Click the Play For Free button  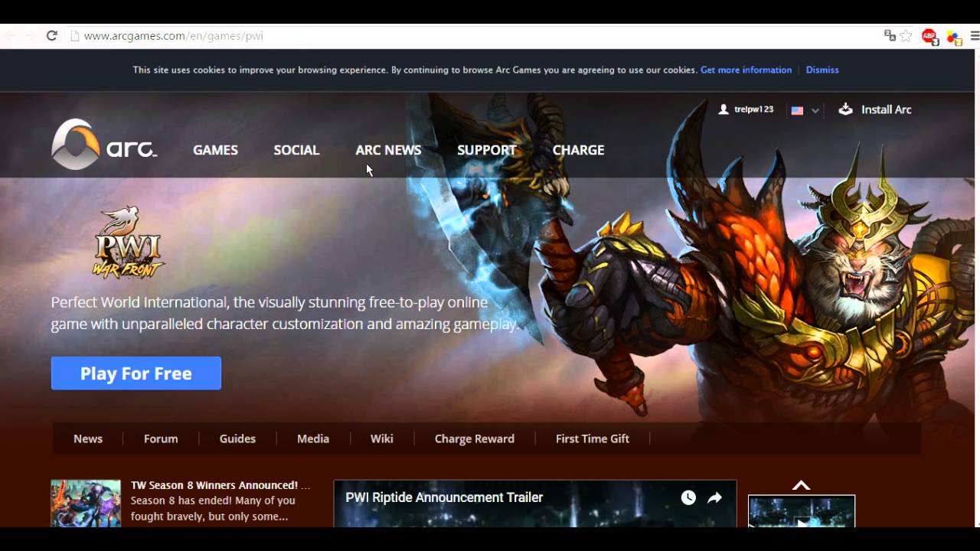(136, 373)
